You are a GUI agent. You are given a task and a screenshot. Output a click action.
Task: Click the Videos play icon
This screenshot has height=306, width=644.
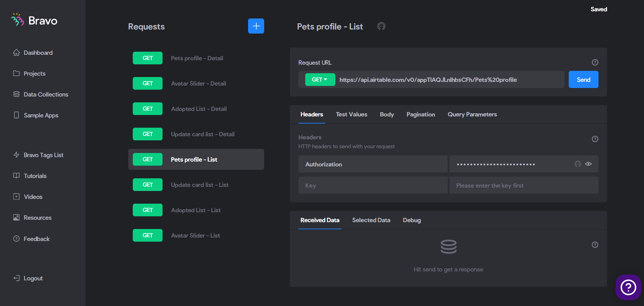tap(16, 196)
